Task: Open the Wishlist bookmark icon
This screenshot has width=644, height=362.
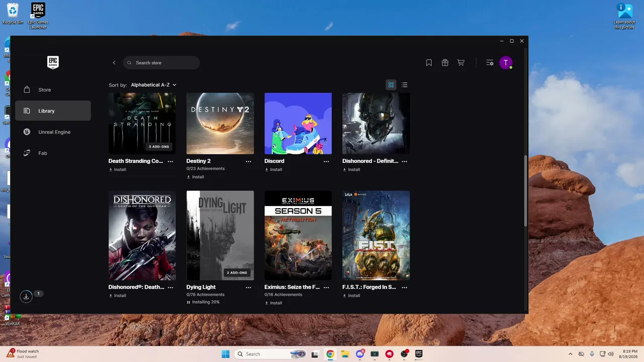Action: (x=429, y=63)
